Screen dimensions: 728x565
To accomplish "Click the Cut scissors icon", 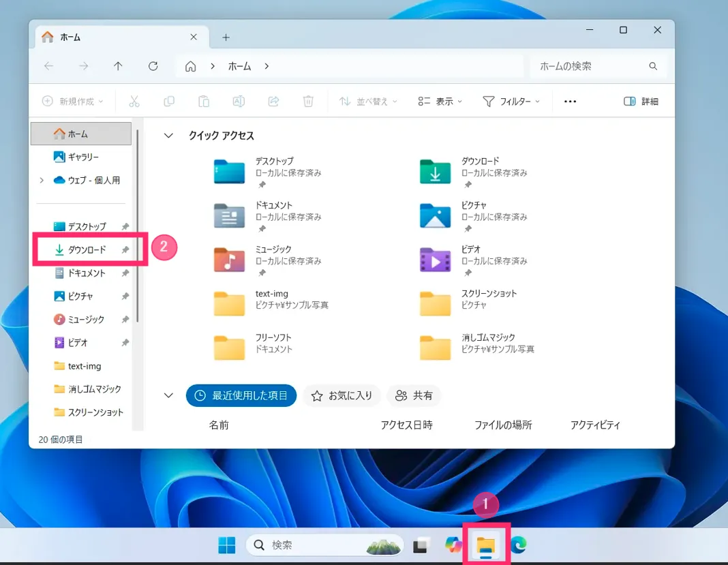I will click(134, 102).
